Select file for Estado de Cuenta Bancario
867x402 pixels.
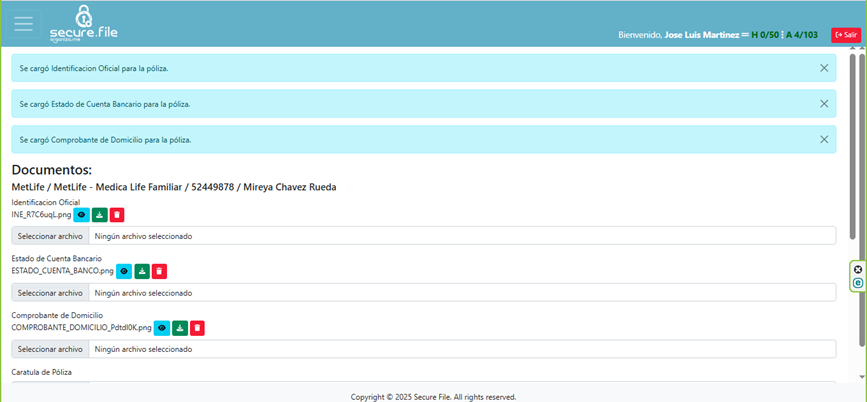click(50, 293)
